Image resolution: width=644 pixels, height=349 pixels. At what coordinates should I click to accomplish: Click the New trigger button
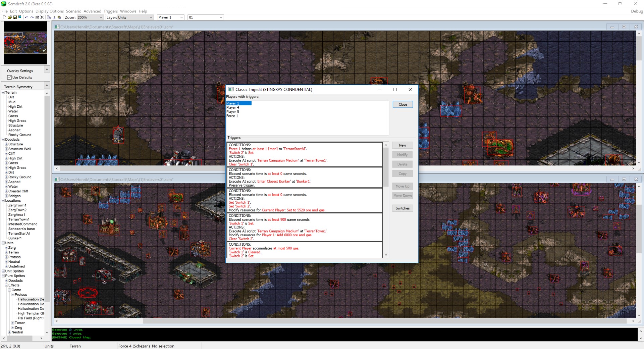(402, 145)
